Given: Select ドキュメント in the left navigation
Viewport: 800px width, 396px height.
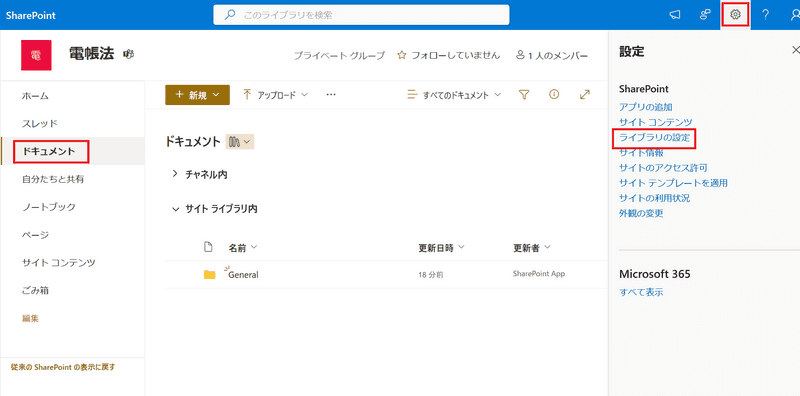Looking at the screenshot, I should pos(52,152).
